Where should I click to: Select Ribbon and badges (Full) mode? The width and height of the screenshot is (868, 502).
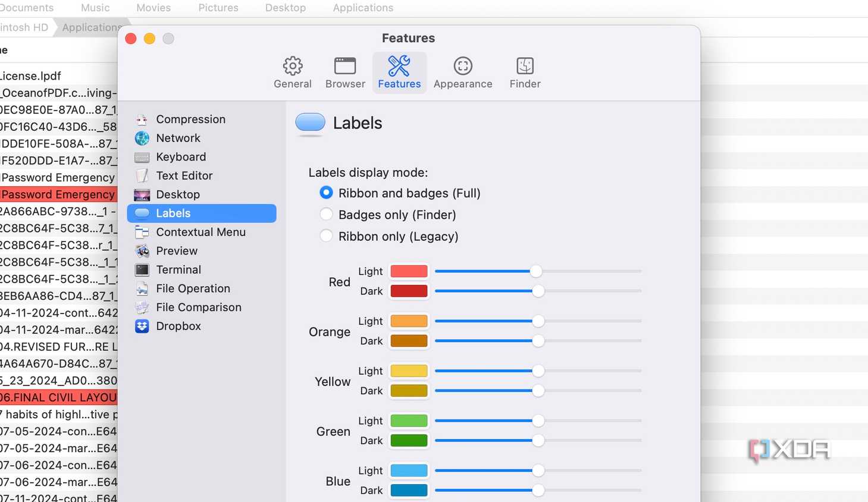326,193
